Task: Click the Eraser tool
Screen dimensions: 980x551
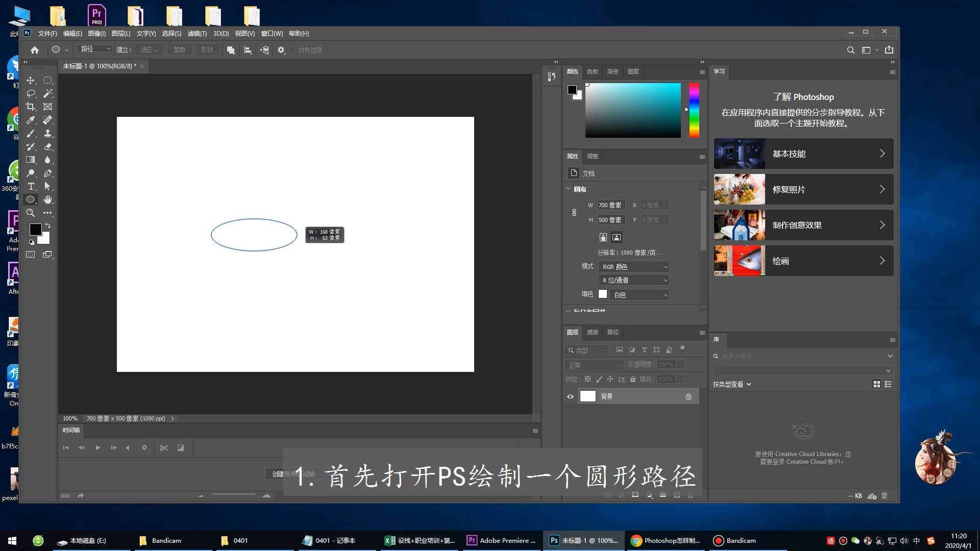Action: tap(47, 146)
